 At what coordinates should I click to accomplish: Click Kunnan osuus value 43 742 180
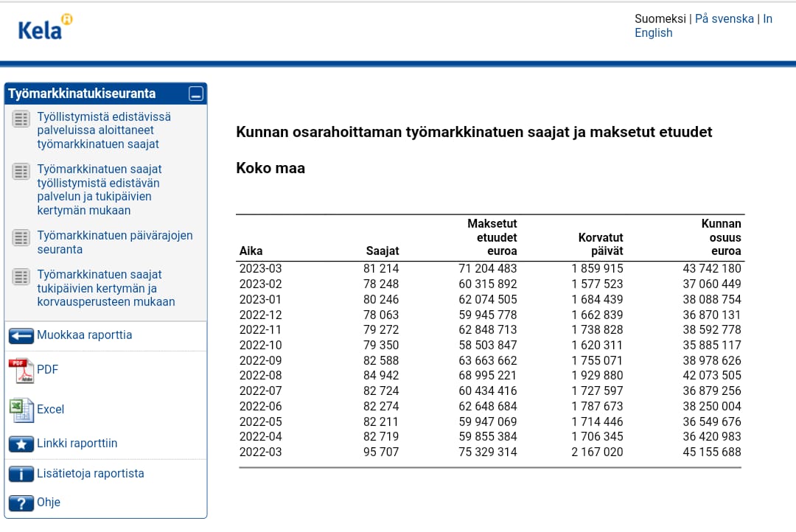pyautogui.click(x=712, y=268)
